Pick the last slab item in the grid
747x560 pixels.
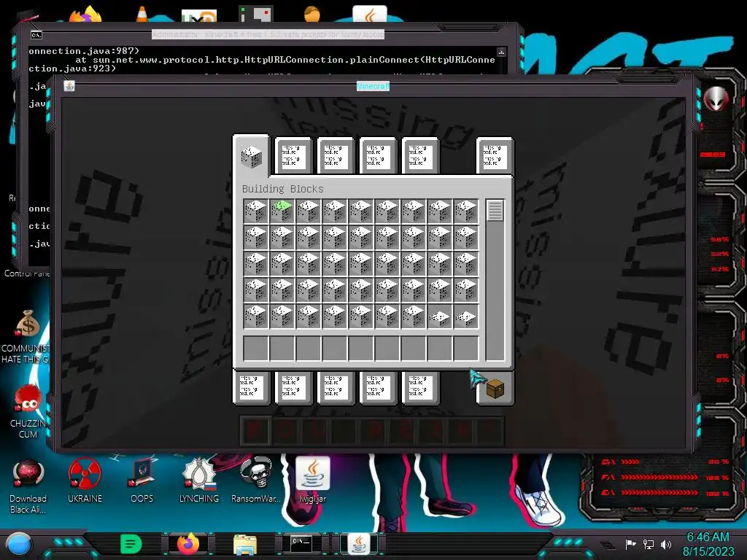click(466, 317)
